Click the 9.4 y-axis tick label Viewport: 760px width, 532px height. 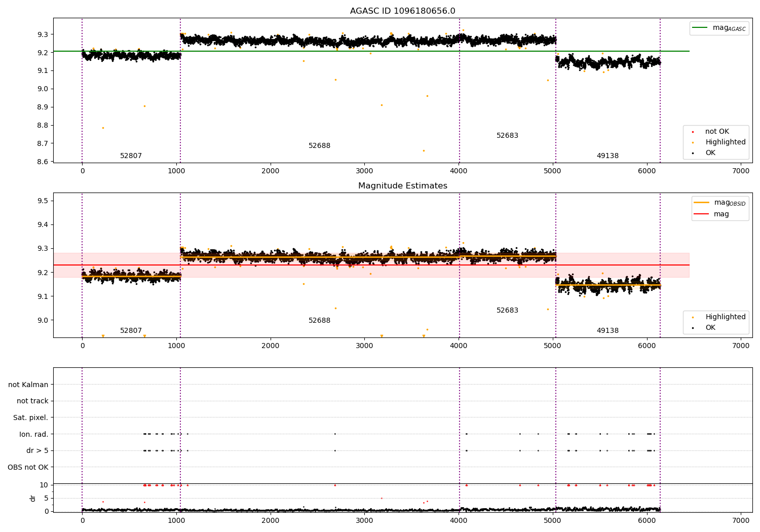(x=42, y=225)
